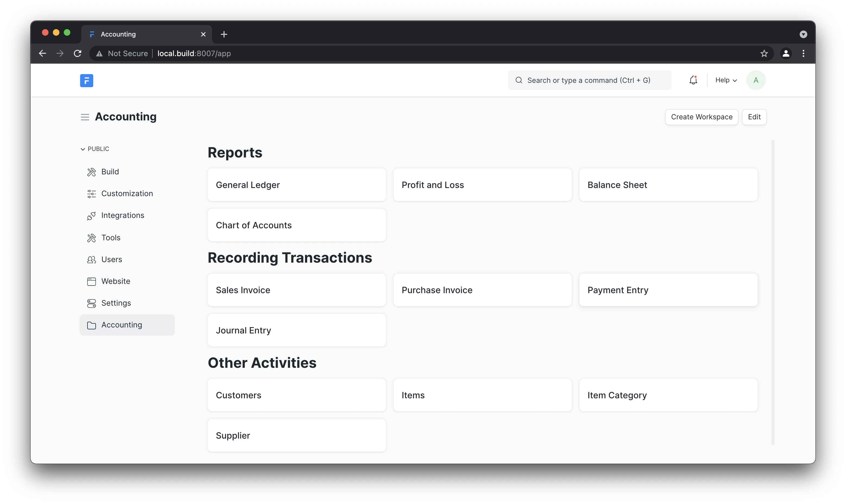Click the Website window icon

(x=91, y=281)
